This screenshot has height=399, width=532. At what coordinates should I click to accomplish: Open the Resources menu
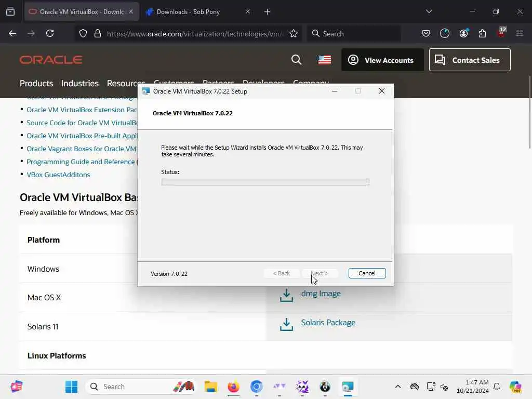tap(126, 83)
